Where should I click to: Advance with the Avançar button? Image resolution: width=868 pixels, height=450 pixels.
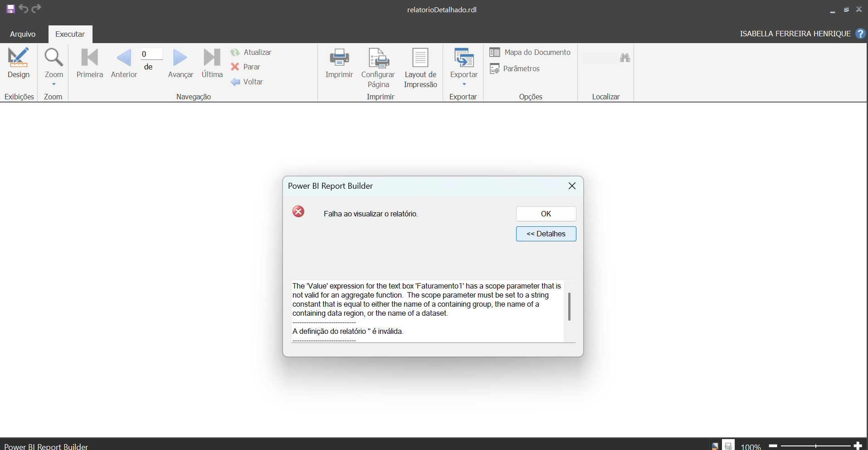pyautogui.click(x=180, y=63)
